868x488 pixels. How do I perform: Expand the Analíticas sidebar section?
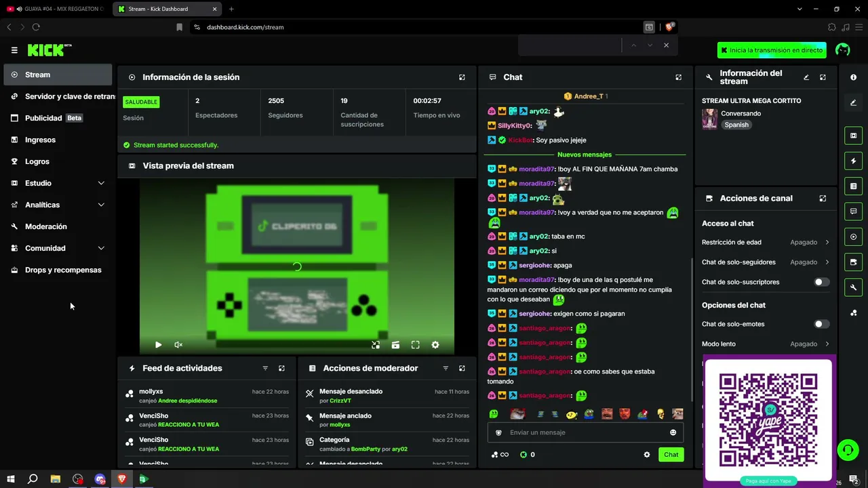click(58, 205)
